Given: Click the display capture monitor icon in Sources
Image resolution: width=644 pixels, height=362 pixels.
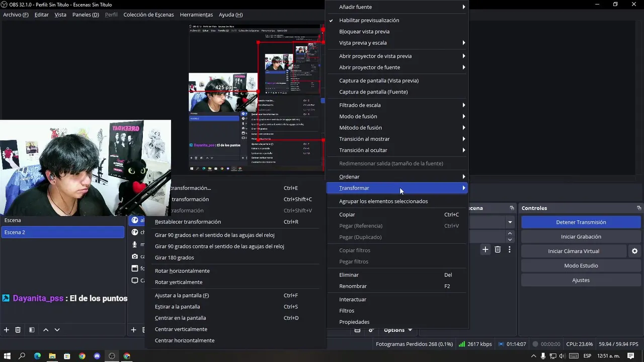Looking at the screenshot, I should coord(135,281).
